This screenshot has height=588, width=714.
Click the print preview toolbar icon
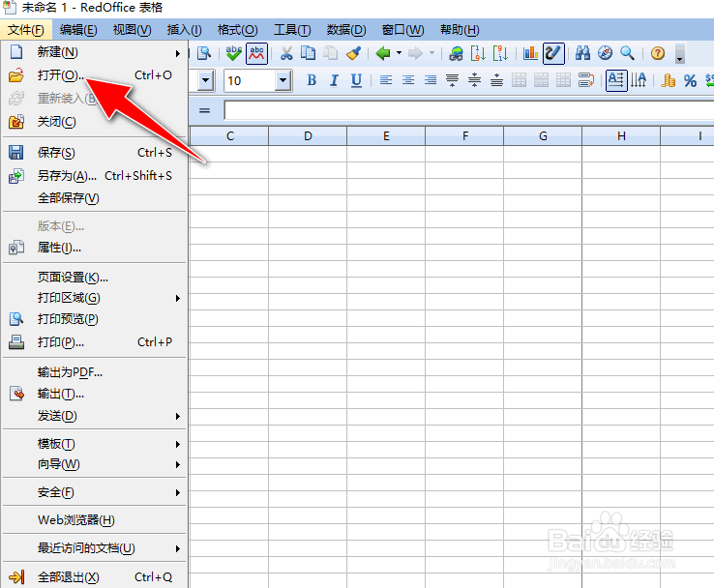203,54
